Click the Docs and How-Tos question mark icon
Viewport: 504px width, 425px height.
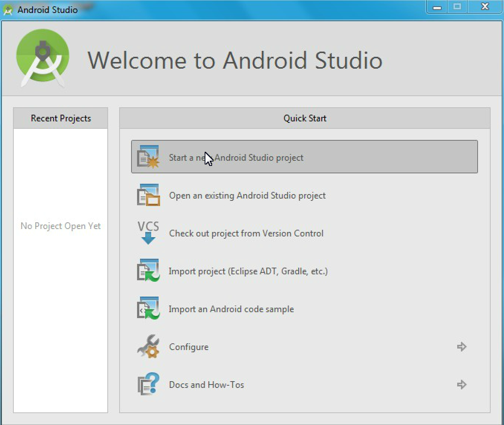pyautogui.click(x=148, y=384)
